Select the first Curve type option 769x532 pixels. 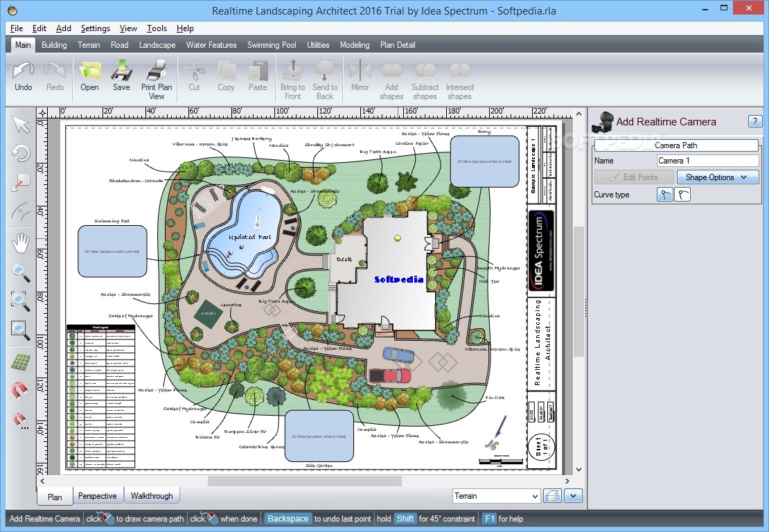click(664, 195)
